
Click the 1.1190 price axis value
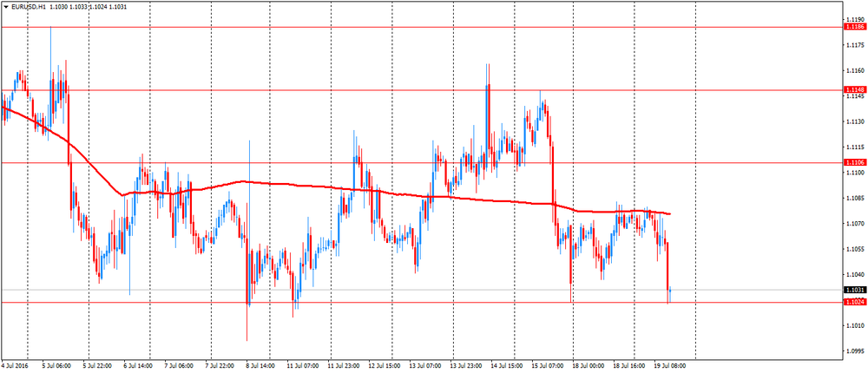[853, 19]
